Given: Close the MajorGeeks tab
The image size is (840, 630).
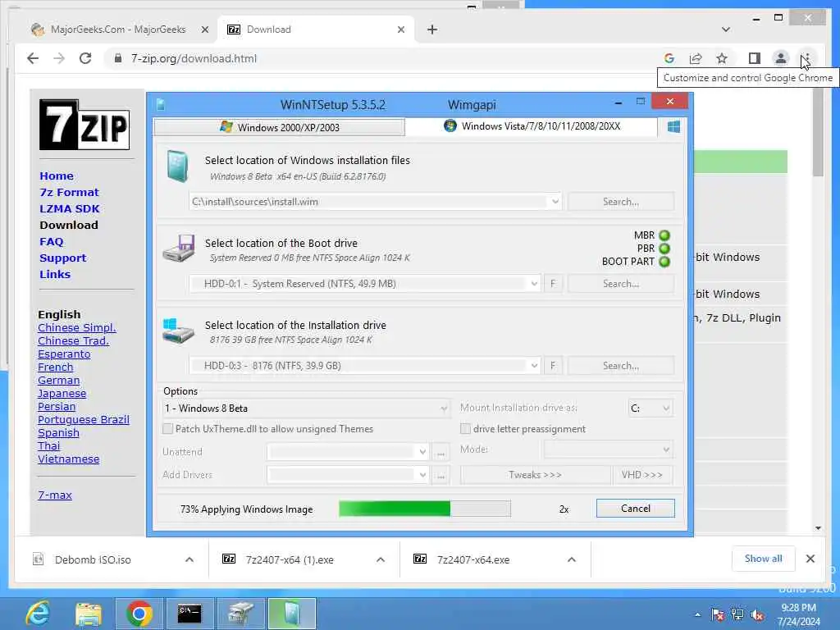Looking at the screenshot, I should click(x=204, y=30).
